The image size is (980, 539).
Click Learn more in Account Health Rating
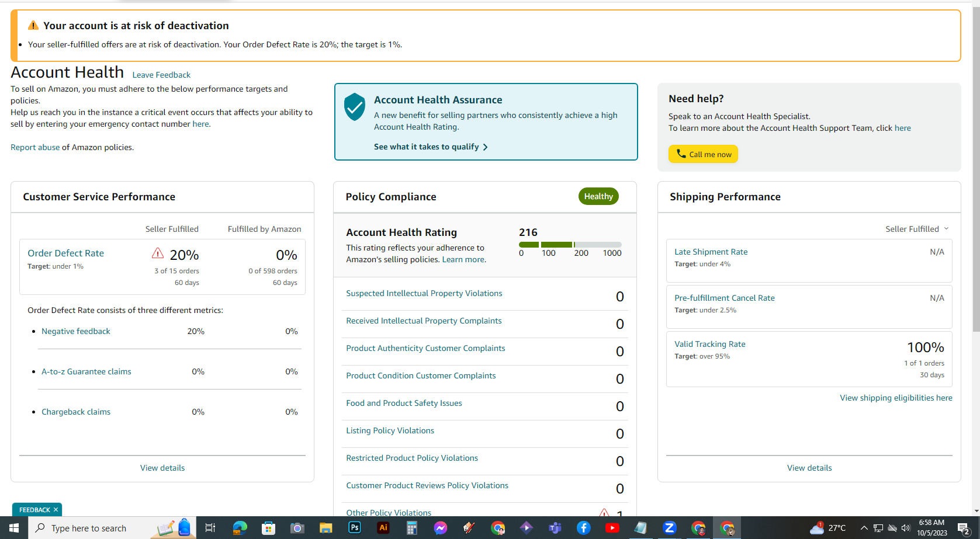tap(463, 259)
